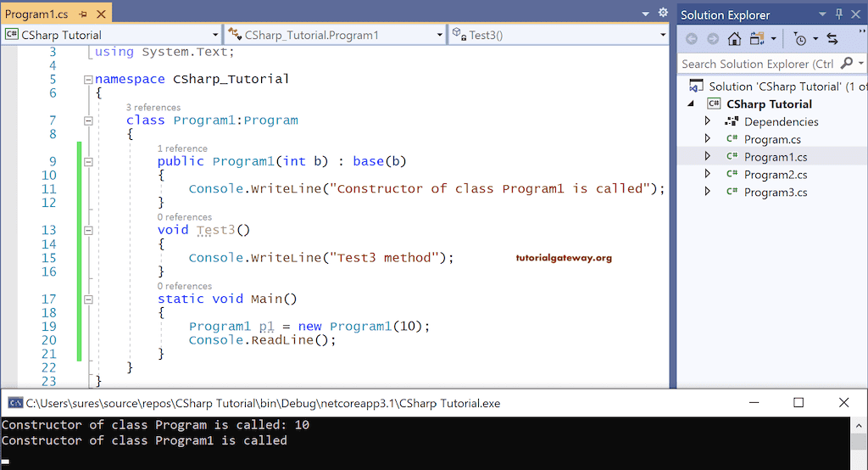Expand the Dependencies node
The height and width of the screenshot is (470, 868).
[708, 120]
